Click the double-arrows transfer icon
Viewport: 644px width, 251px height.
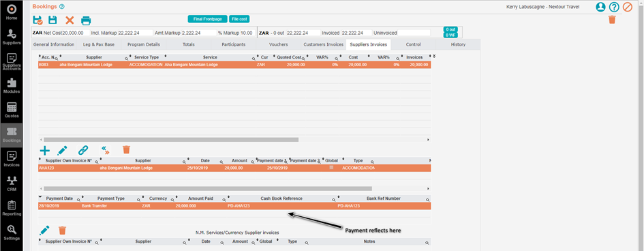point(105,150)
